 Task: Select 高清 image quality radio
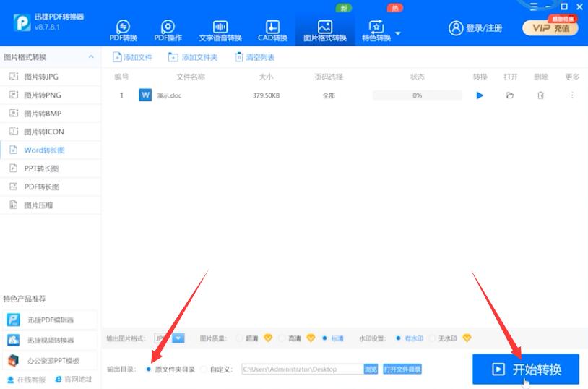[x=282, y=338]
